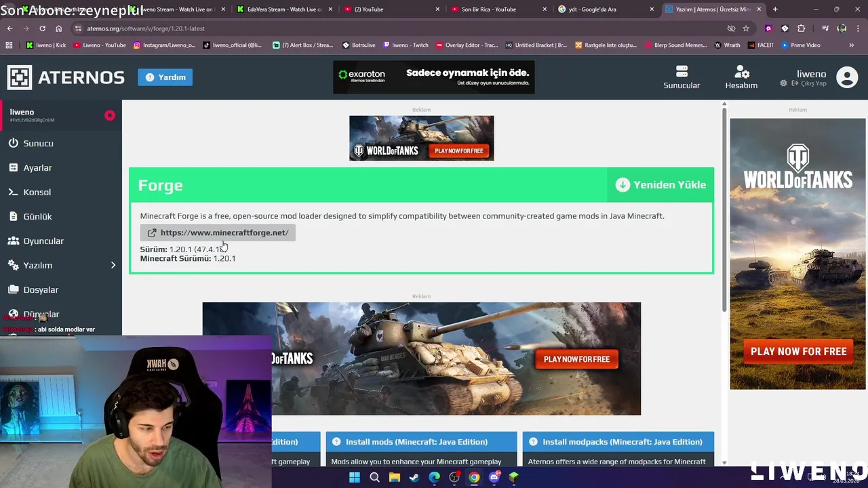The image size is (868, 488).
Task: Click the browser back arrow
Action: point(9,28)
